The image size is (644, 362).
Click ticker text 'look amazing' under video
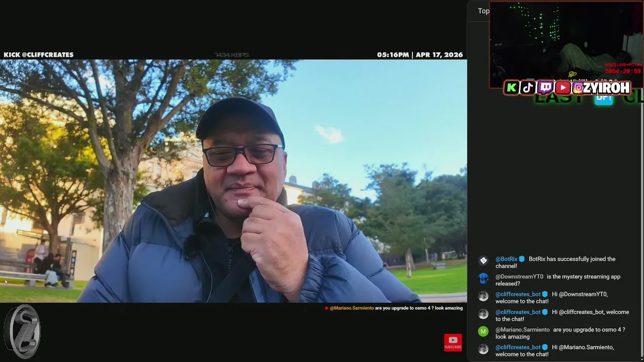click(x=449, y=308)
